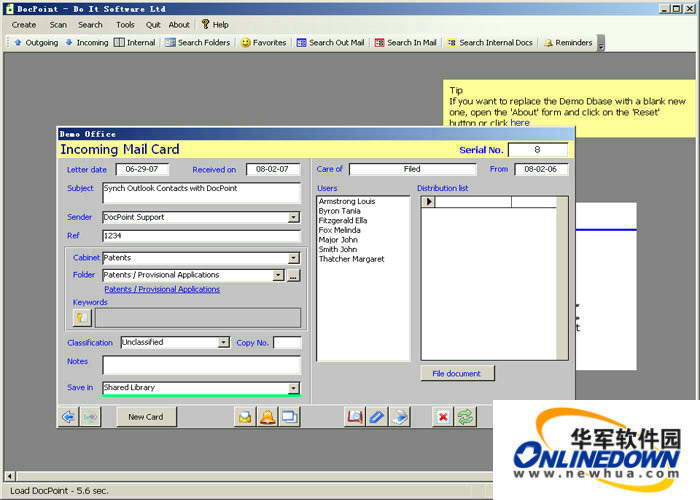
Task: Click the red X delete icon
Action: point(443,417)
